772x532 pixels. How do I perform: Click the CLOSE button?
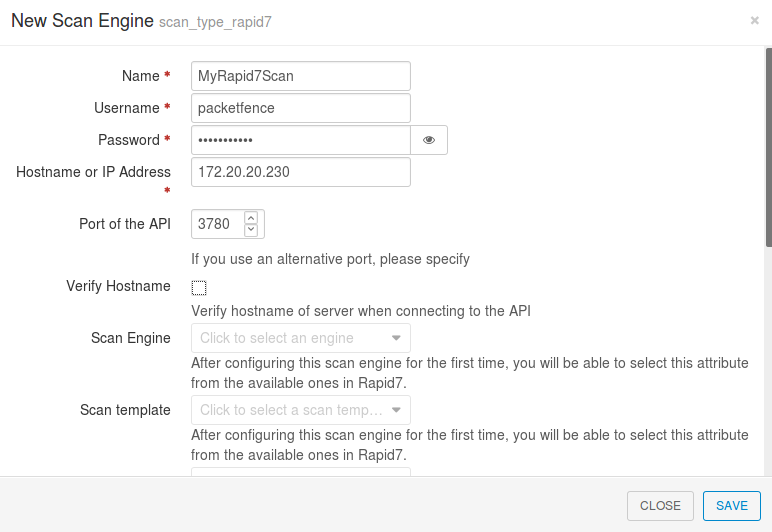click(x=660, y=505)
